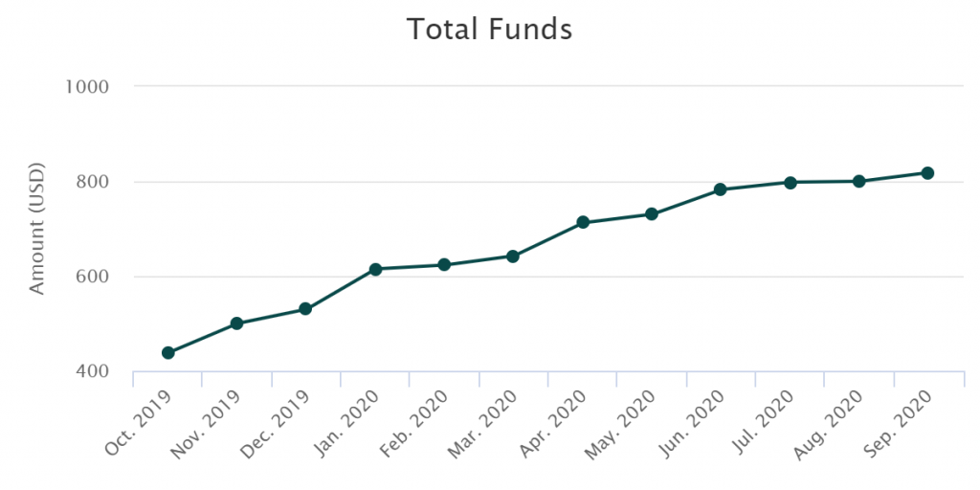
Task: Click the Oct. 2019 data point
Action: 168,353
